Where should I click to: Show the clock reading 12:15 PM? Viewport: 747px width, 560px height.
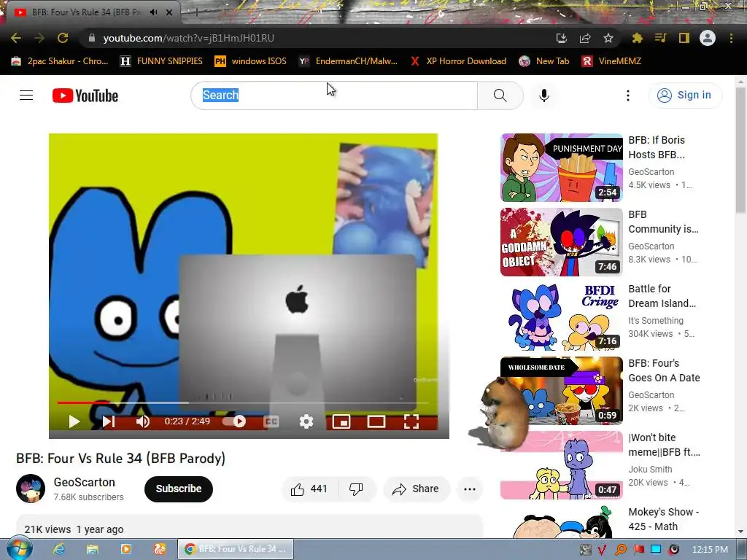click(x=709, y=550)
